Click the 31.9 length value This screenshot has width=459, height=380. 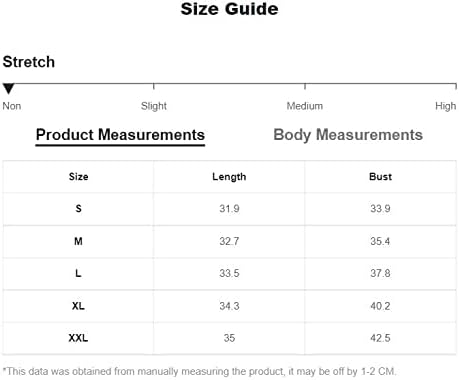[x=229, y=209]
